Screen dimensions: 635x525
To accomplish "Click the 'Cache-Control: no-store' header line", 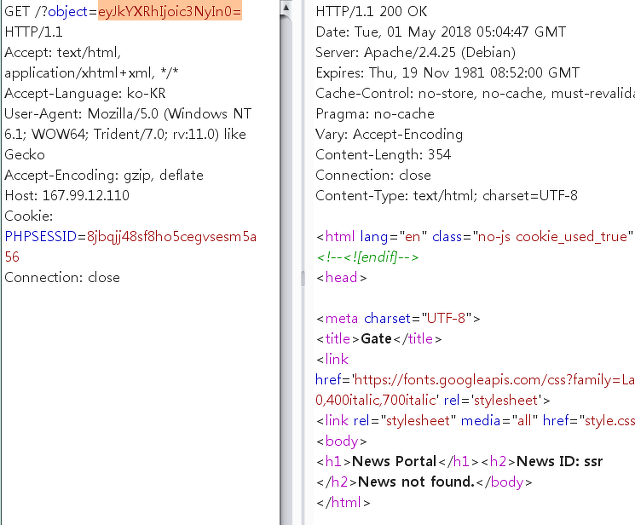I will (475, 94).
